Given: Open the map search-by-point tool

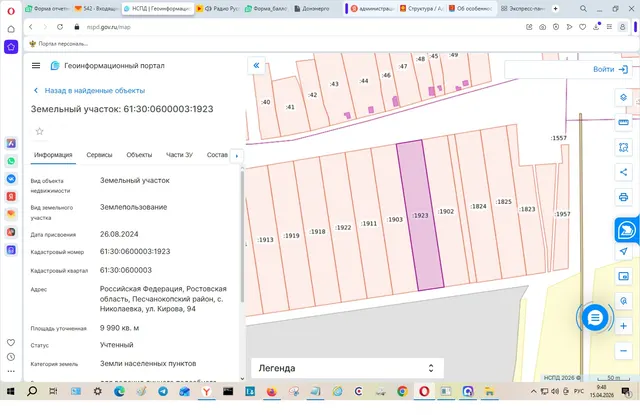Looking at the screenshot, I should pos(623,301).
